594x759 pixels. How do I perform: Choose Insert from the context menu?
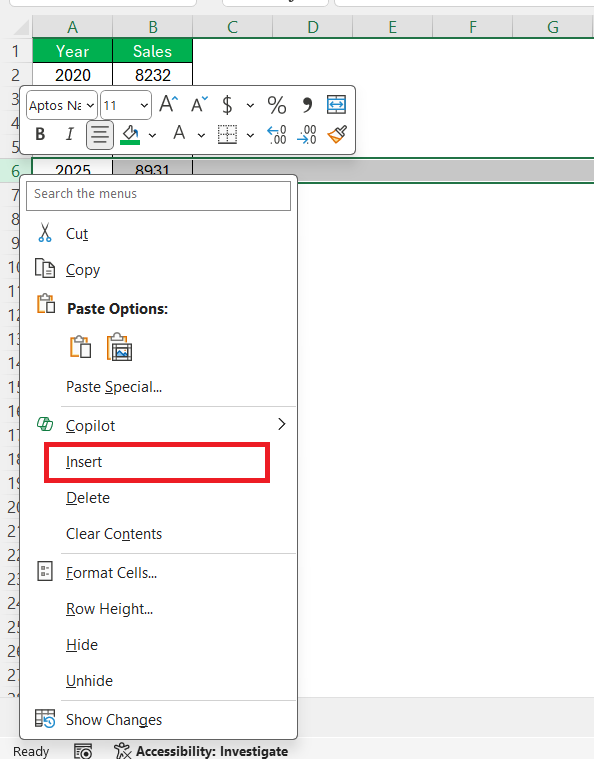[x=158, y=462]
